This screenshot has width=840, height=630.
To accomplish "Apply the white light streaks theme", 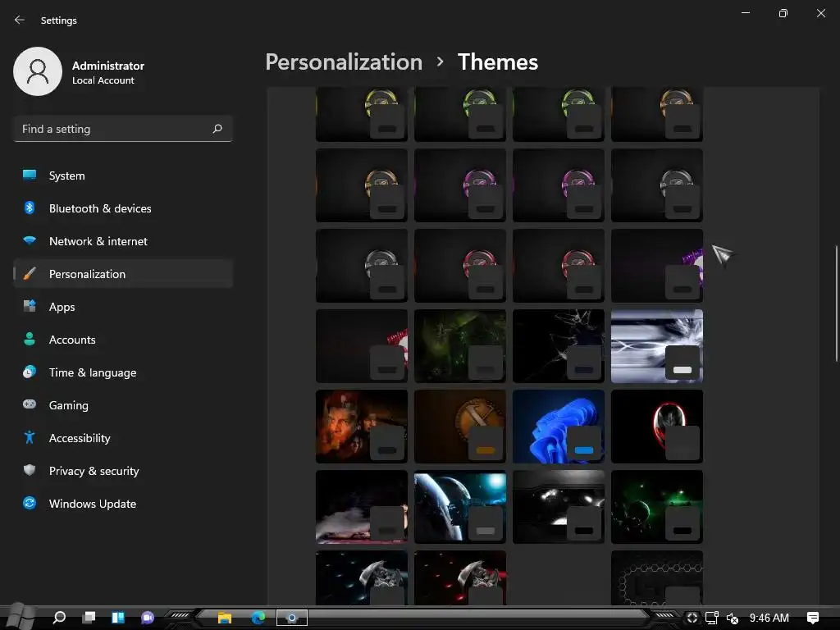I will [657, 346].
